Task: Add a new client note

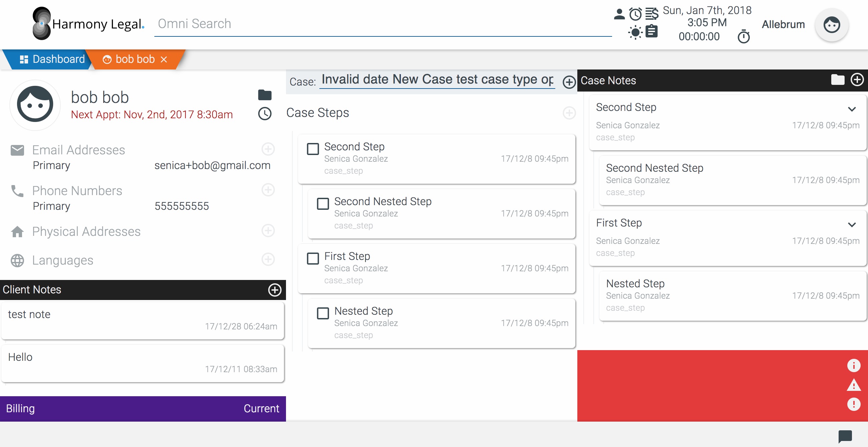Action: pyautogui.click(x=275, y=290)
